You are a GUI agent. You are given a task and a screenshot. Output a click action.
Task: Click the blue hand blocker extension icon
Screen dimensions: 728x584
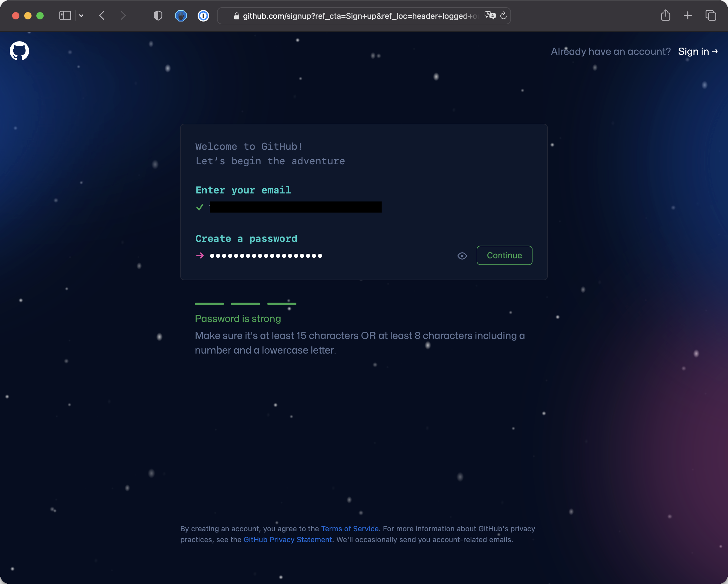tap(181, 15)
